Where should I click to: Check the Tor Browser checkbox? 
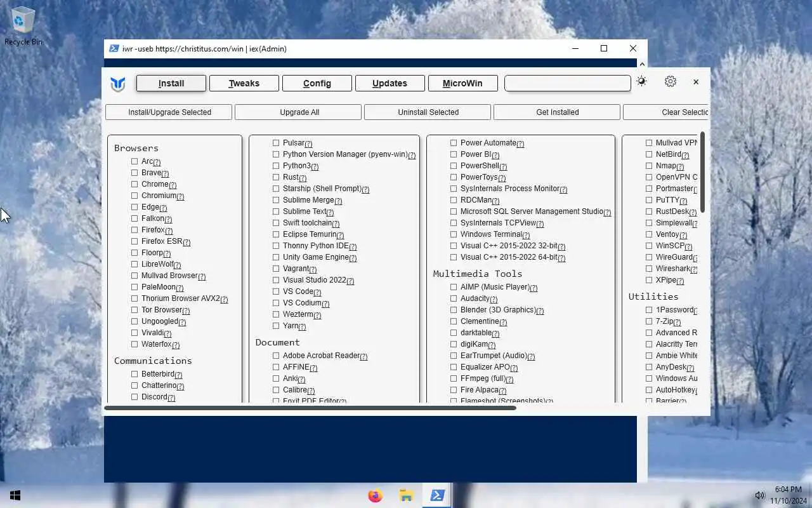[x=134, y=310]
